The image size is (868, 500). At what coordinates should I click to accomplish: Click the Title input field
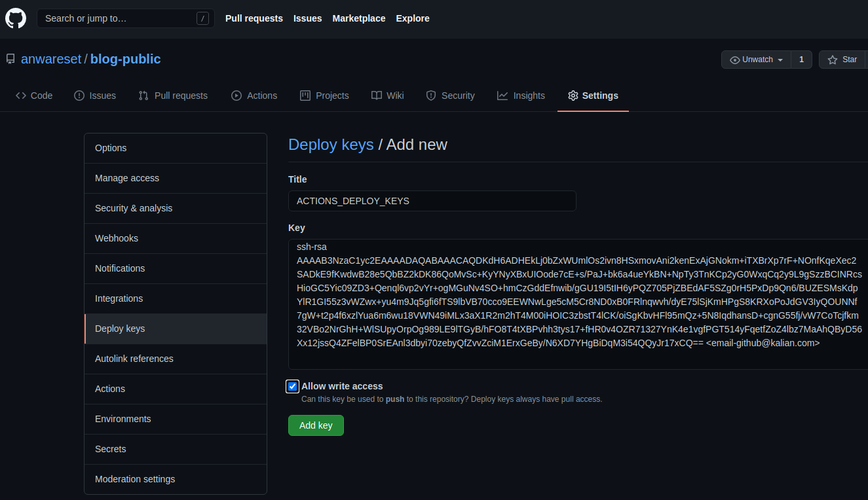coord(432,201)
